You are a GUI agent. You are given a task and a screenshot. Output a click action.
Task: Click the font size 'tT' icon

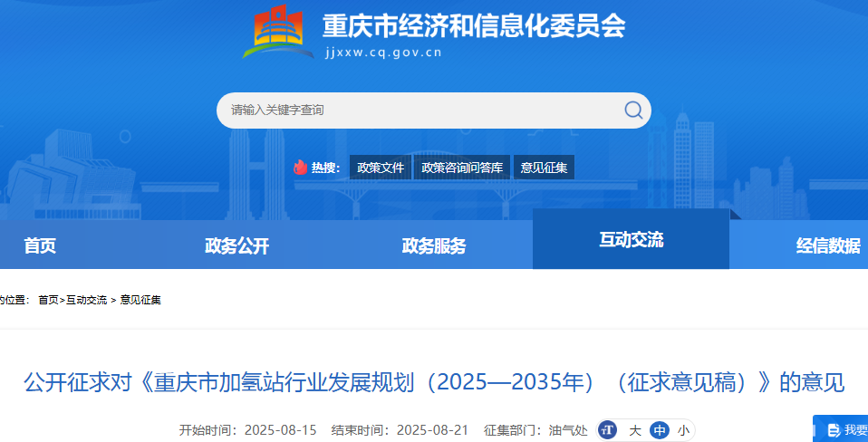tap(608, 430)
